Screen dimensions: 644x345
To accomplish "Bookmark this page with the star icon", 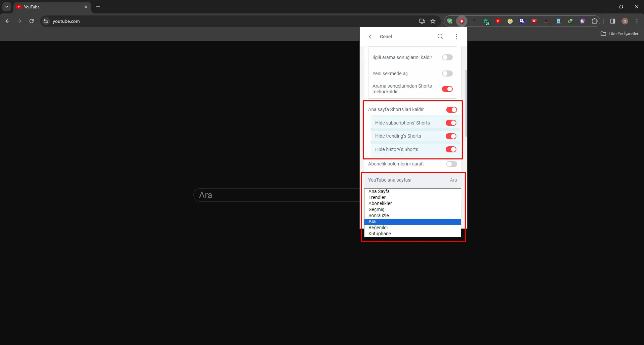I will tap(433, 21).
